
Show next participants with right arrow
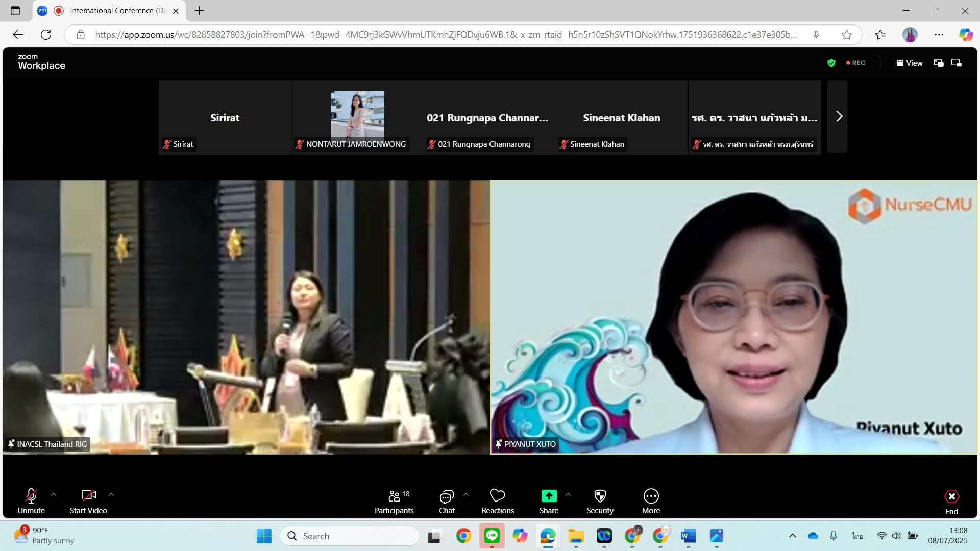839,116
